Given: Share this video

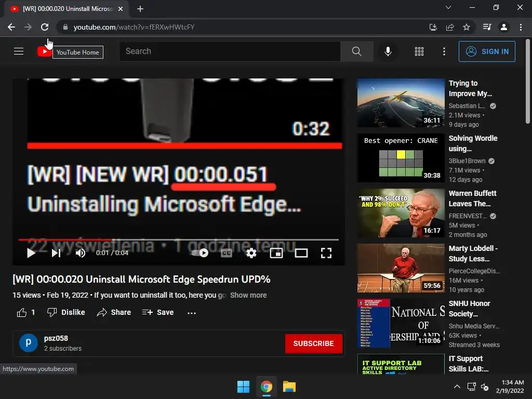Looking at the screenshot, I should coord(114,312).
